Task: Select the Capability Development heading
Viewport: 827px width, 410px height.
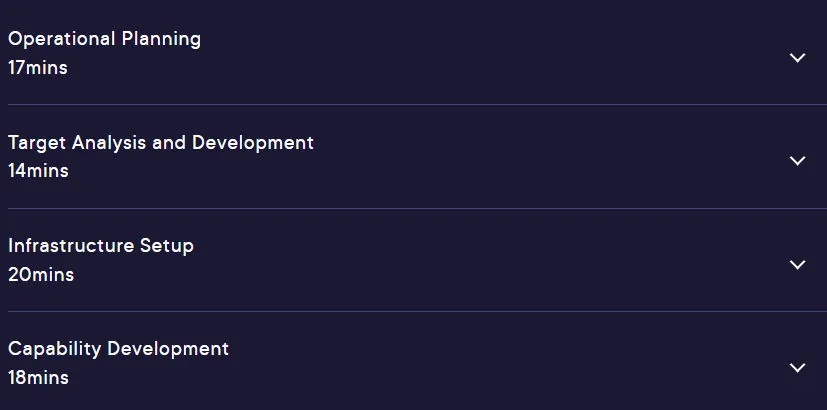Action: pos(118,349)
